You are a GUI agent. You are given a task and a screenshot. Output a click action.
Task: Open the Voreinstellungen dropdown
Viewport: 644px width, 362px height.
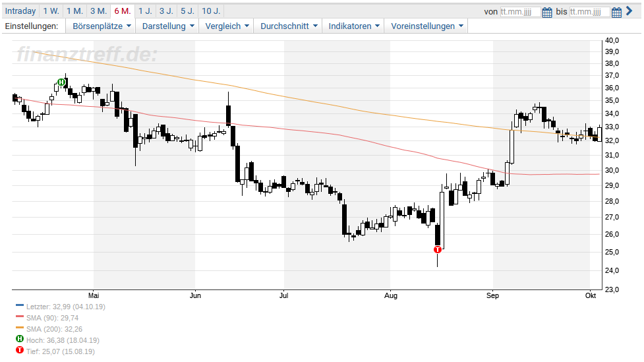coord(426,26)
